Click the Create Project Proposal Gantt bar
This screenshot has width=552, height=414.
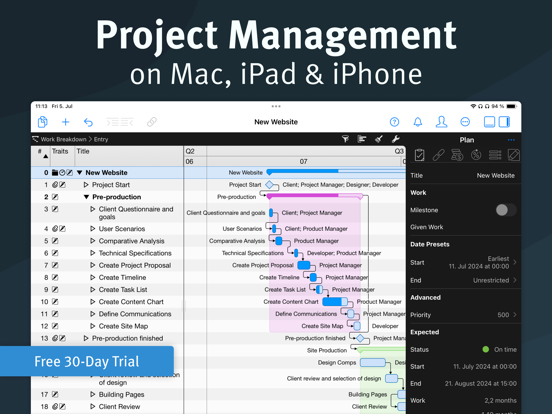(x=304, y=265)
